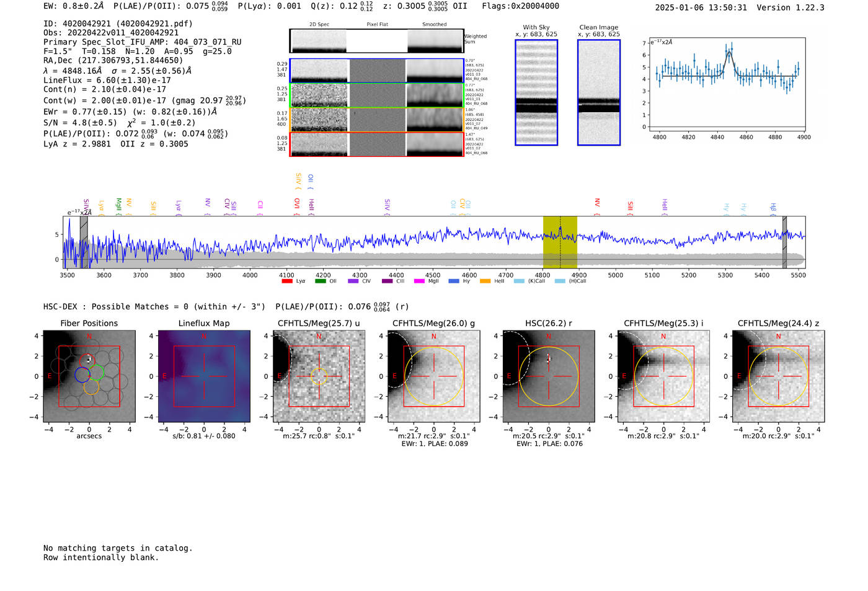Click the orange fiber circle in Fiber Positions
Image resolution: width=868 pixels, height=591 pixels.
pyautogui.click(x=91, y=387)
